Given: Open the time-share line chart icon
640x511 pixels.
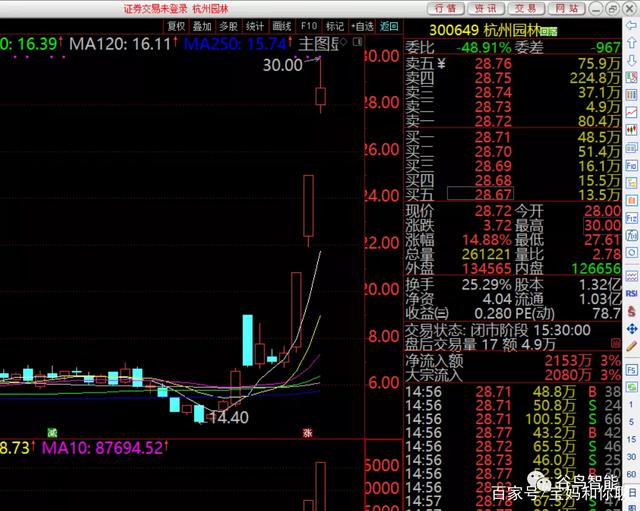Looking at the screenshot, I should point(631,112).
